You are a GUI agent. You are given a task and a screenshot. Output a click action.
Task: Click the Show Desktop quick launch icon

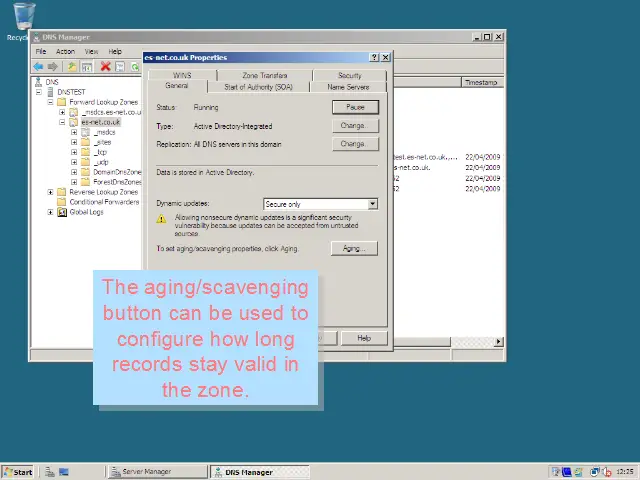coord(64,472)
